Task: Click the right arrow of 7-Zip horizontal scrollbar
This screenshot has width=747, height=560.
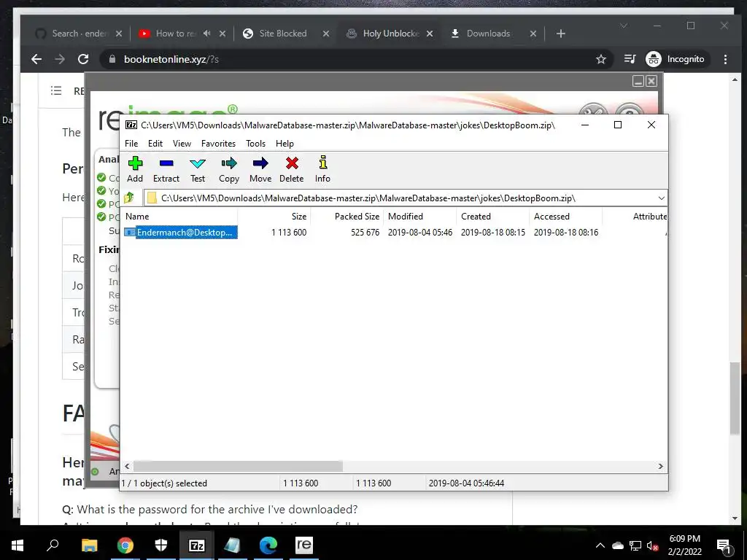Action: point(661,466)
